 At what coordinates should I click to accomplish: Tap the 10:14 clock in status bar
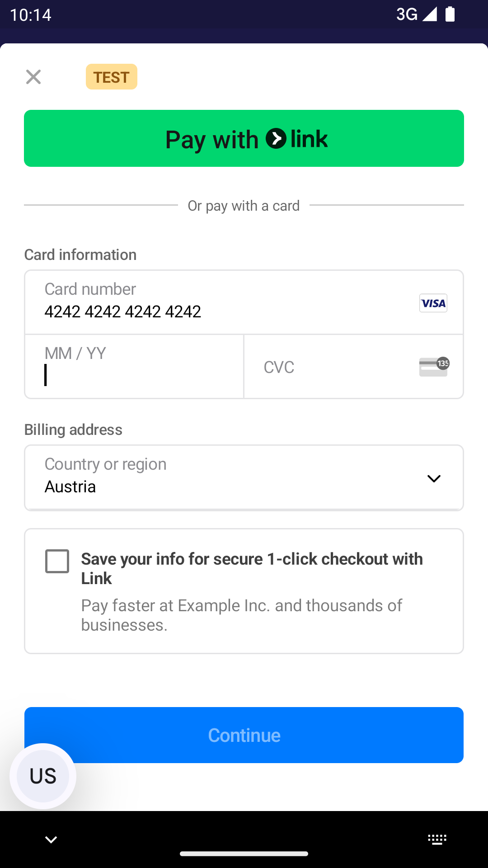click(31, 15)
